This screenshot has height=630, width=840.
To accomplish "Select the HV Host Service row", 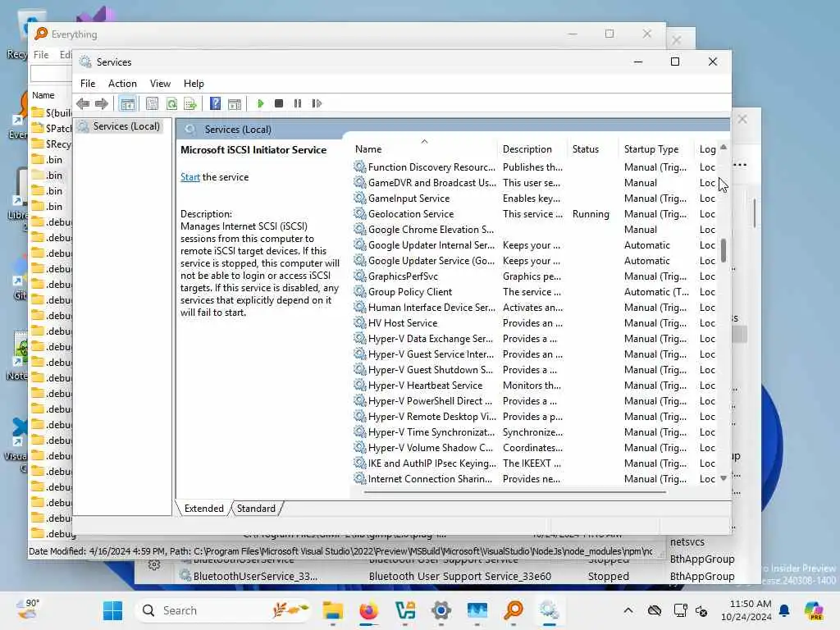I will click(x=535, y=323).
